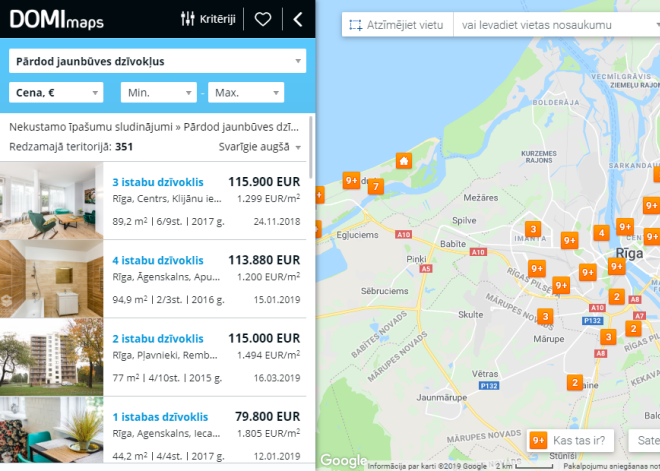Click the Atzīmējiet vietu area selection tool

pyautogui.click(x=394, y=25)
